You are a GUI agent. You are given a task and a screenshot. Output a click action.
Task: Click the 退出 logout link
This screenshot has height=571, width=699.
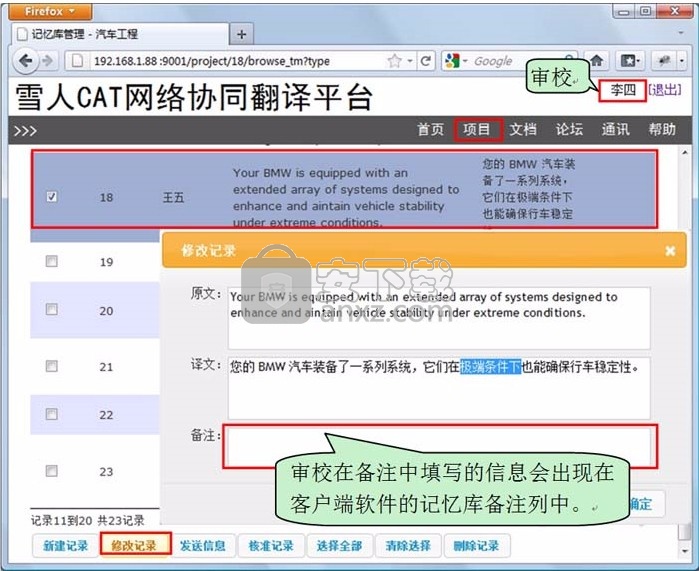[x=664, y=90]
